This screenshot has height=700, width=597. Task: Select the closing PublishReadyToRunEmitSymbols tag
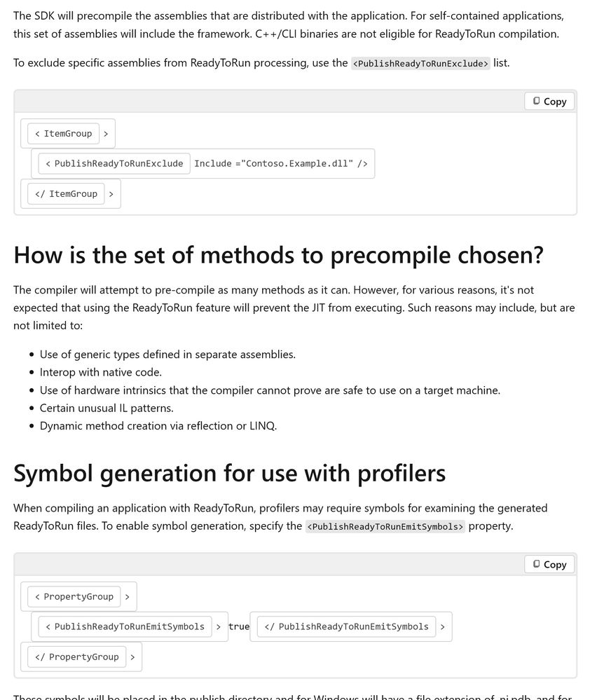point(347,627)
